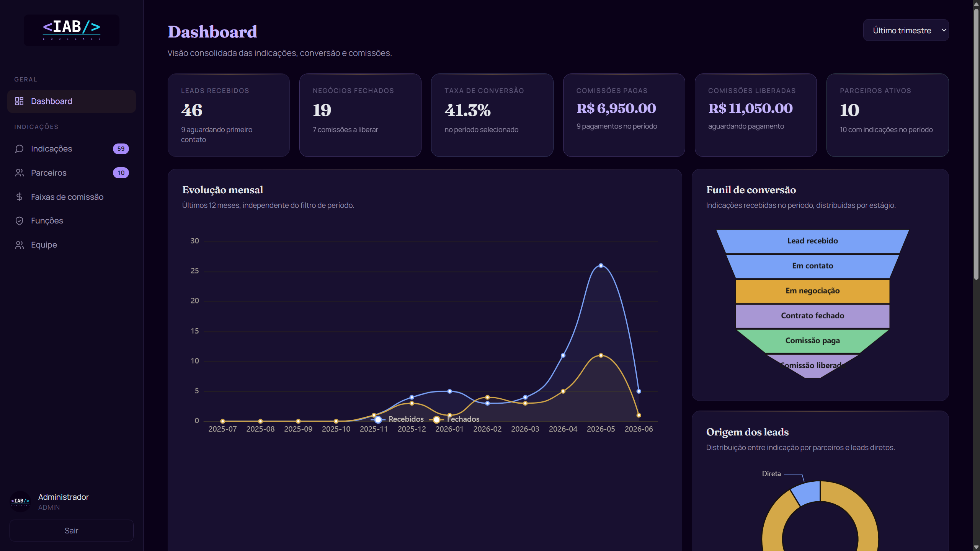Click the Dashboard page title

click(212, 32)
